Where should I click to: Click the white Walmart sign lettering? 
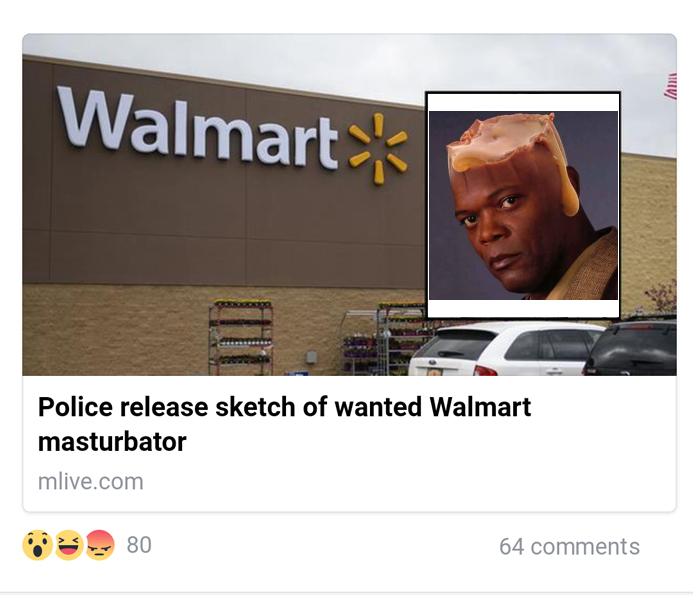(198, 128)
